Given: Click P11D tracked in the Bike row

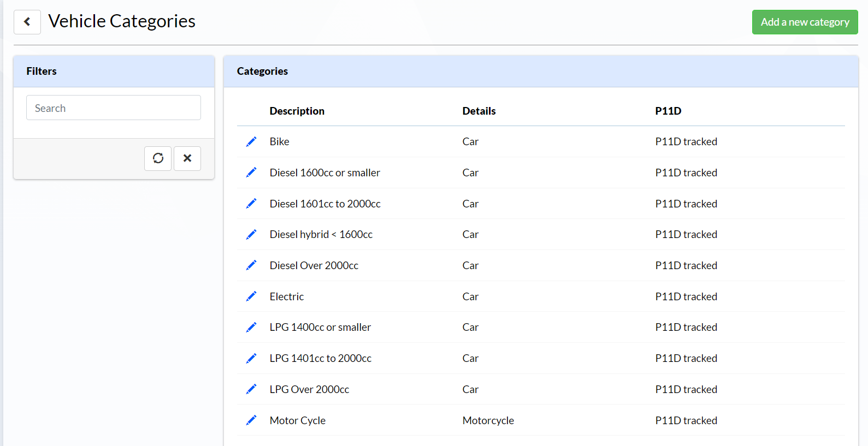Looking at the screenshot, I should (686, 141).
